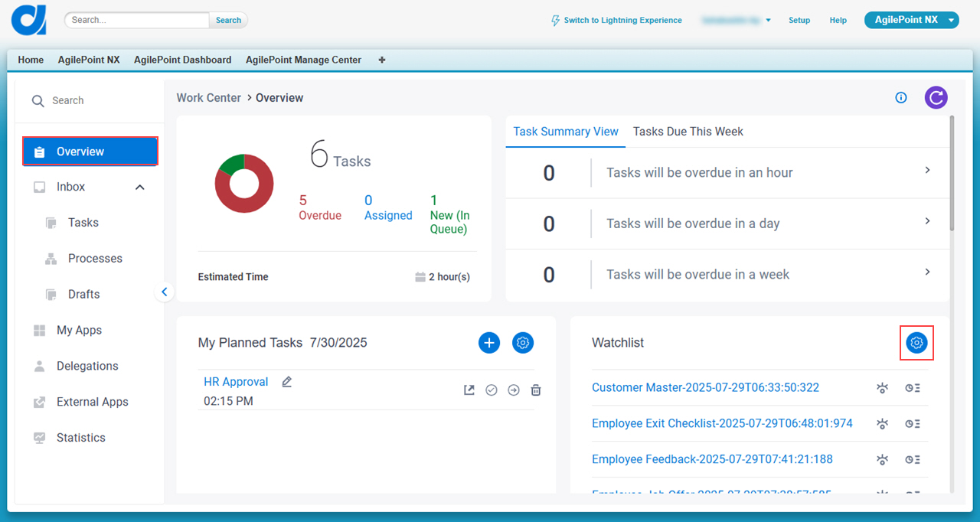Click the refresh icon in Work Center

[936, 97]
